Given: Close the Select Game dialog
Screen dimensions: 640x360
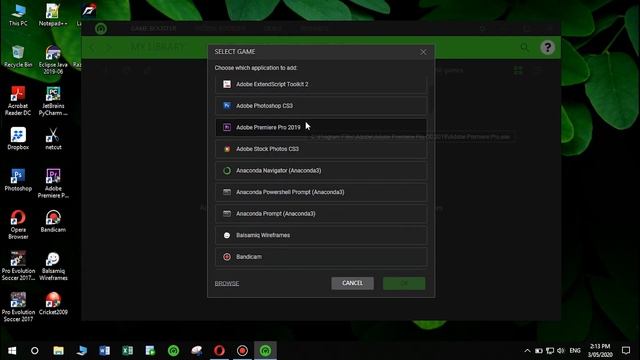Looking at the screenshot, I should (x=423, y=52).
